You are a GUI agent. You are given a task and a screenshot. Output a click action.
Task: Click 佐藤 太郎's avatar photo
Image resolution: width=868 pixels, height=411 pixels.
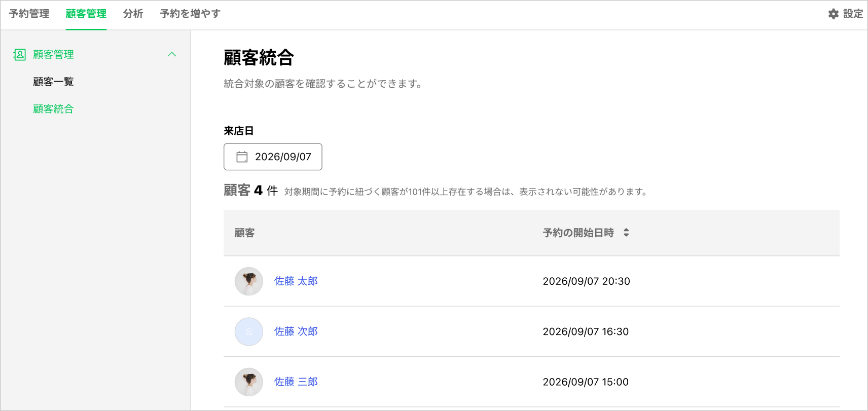(x=249, y=281)
